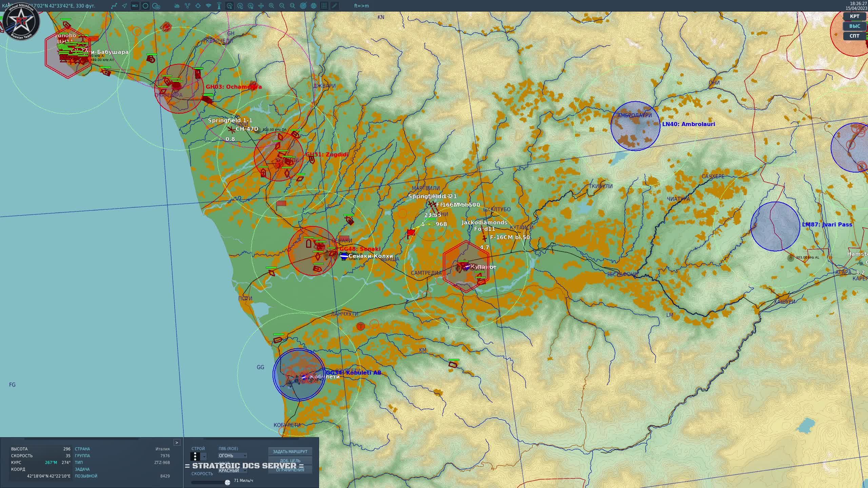Click the target bullseye icon
The image size is (868, 488).
click(x=303, y=6)
